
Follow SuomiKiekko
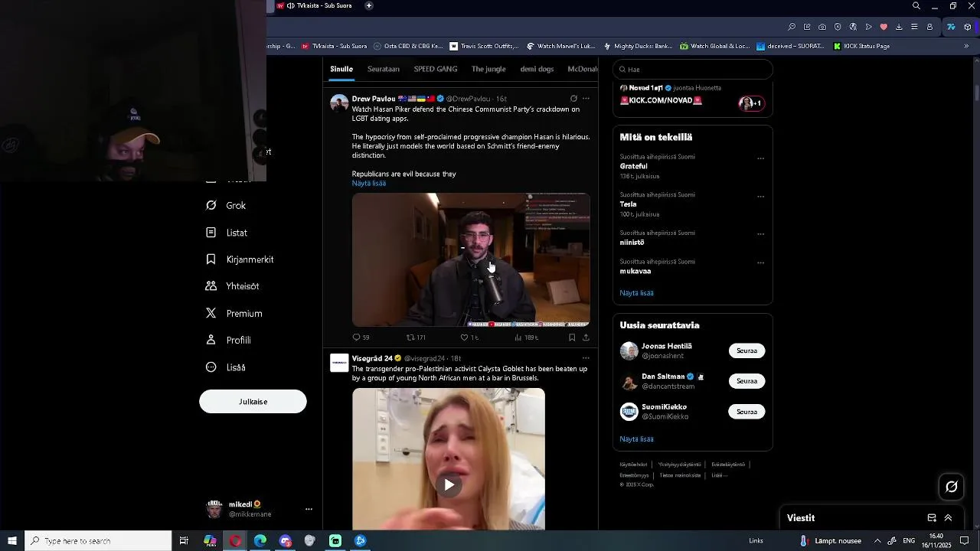pos(746,412)
